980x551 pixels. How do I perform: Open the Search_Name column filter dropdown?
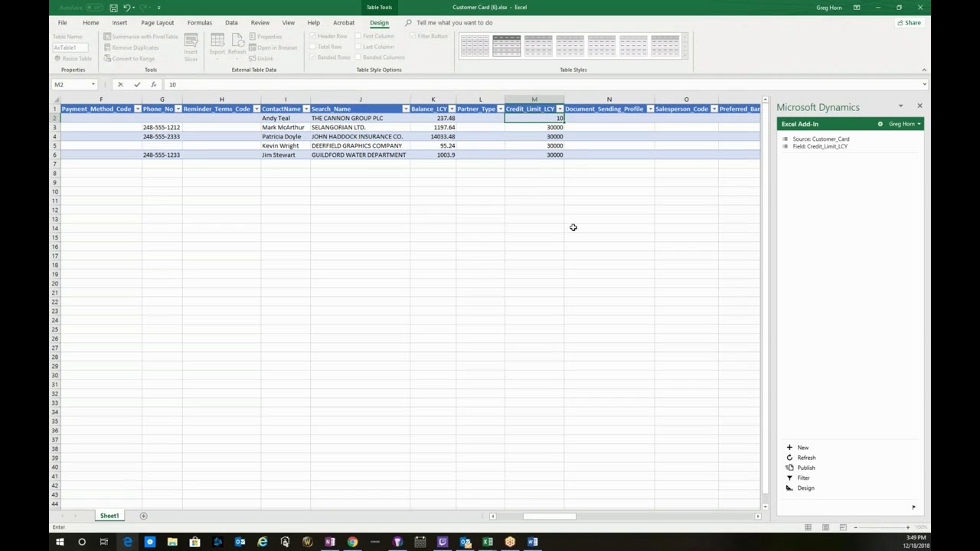405,109
